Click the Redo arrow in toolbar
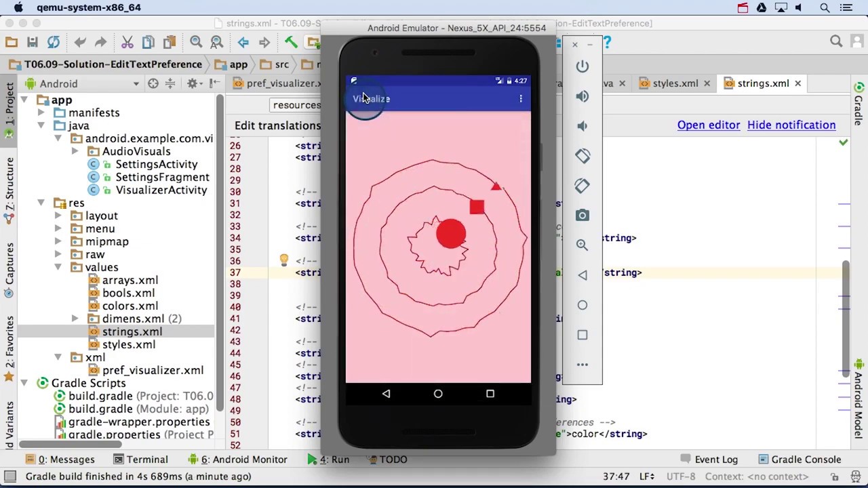Screen dimensions: 868x488 click(100, 42)
